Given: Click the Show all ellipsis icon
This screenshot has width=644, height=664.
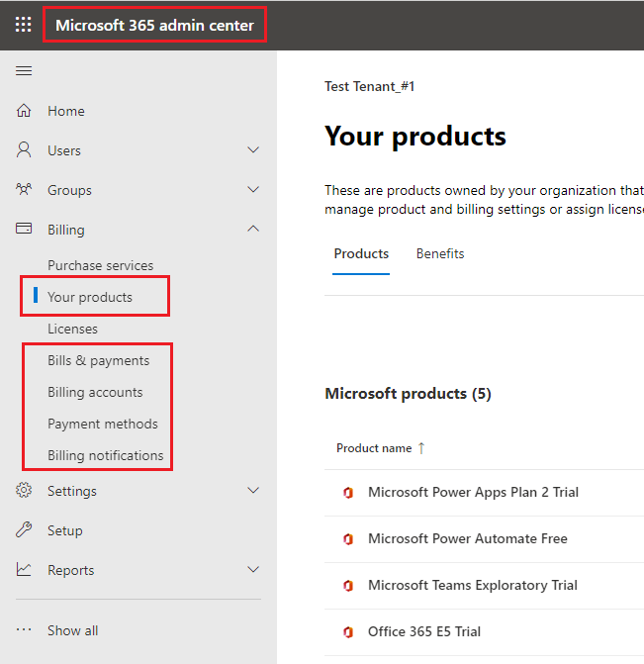Looking at the screenshot, I should click(x=24, y=629).
